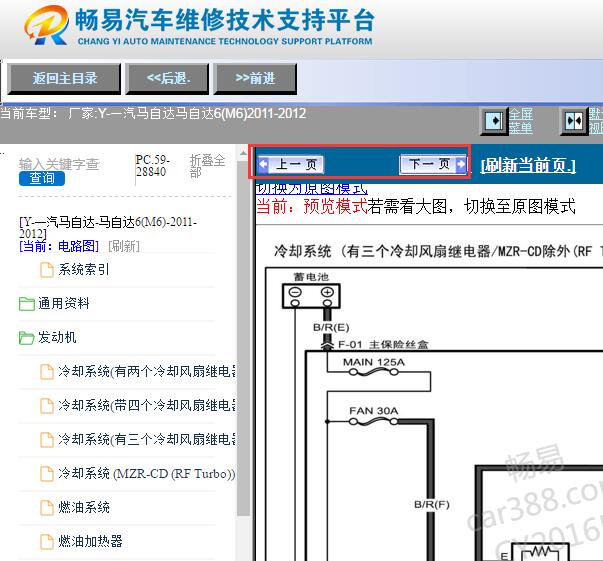Click the 全屏菜单 full-screen menu icon
Image resolution: width=603 pixels, height=561 pixels.
495,121
